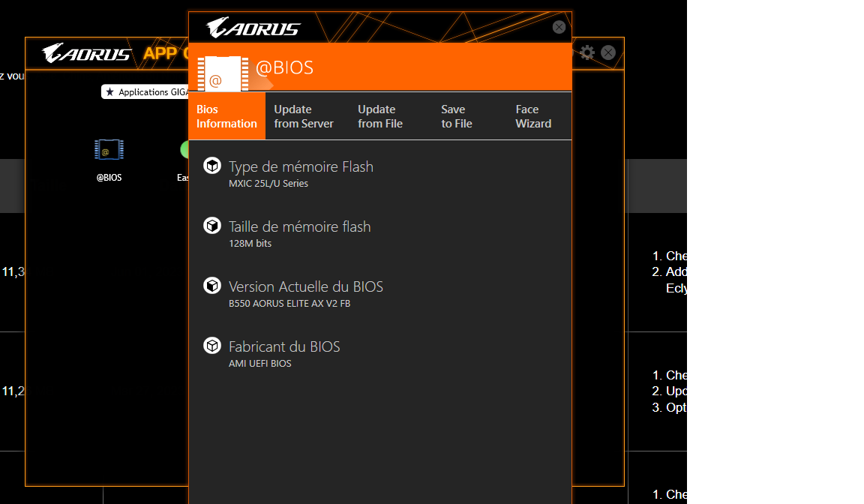The width and height of the screenshot is (864, 504).
Task: Switch to Update from Server tab
Action: [x=304, y=116]
